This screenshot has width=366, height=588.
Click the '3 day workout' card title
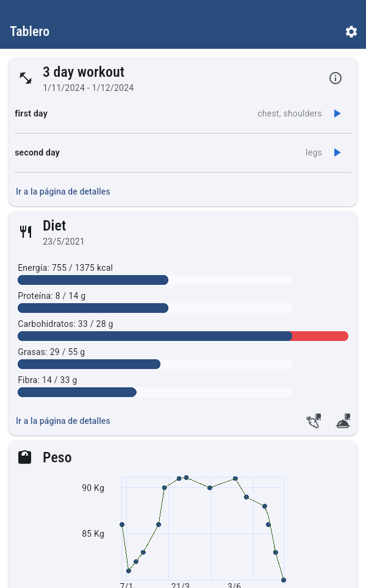click(84, 72)
